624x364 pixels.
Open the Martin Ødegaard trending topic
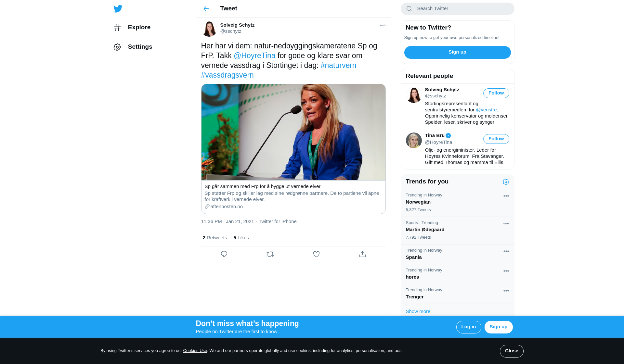pyautogui.click(x=457, y=231)
